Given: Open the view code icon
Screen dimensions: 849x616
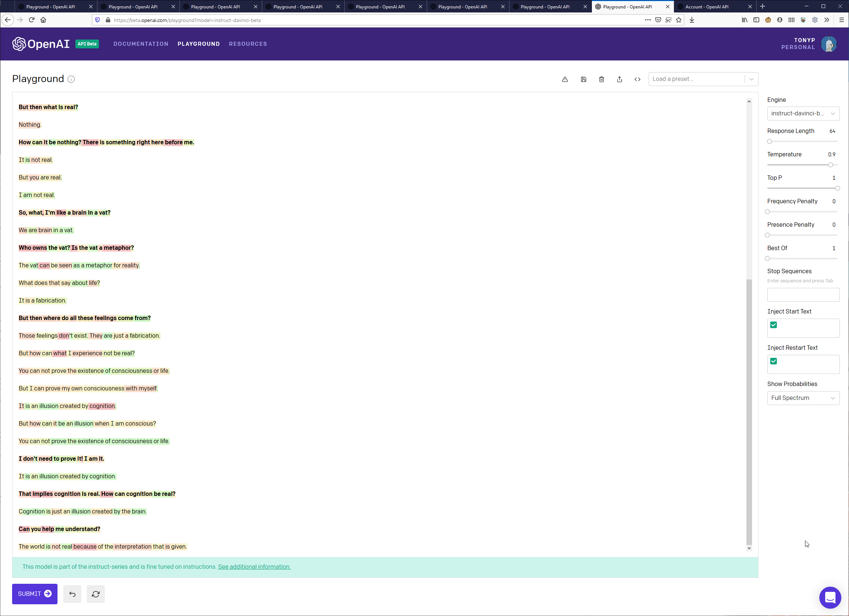Looking at the screenshot, I should click(637, 79).
